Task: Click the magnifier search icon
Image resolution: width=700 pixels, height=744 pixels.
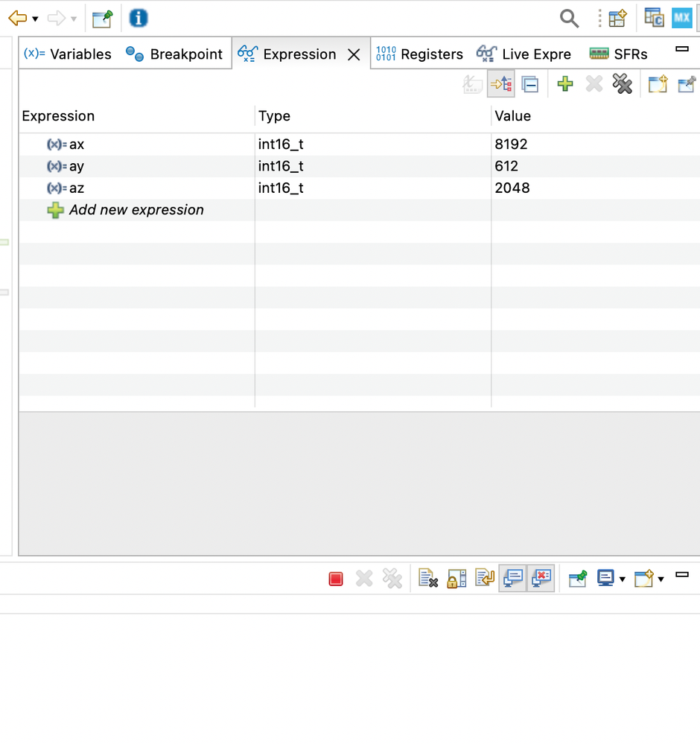Action: coord(569,19)
